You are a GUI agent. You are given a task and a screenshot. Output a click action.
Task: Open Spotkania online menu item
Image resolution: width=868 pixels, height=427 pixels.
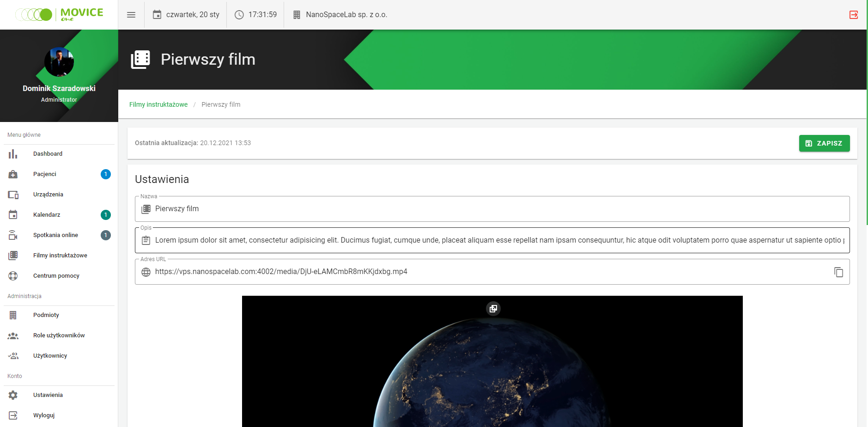pyautogui.click(x=55, y=235)
